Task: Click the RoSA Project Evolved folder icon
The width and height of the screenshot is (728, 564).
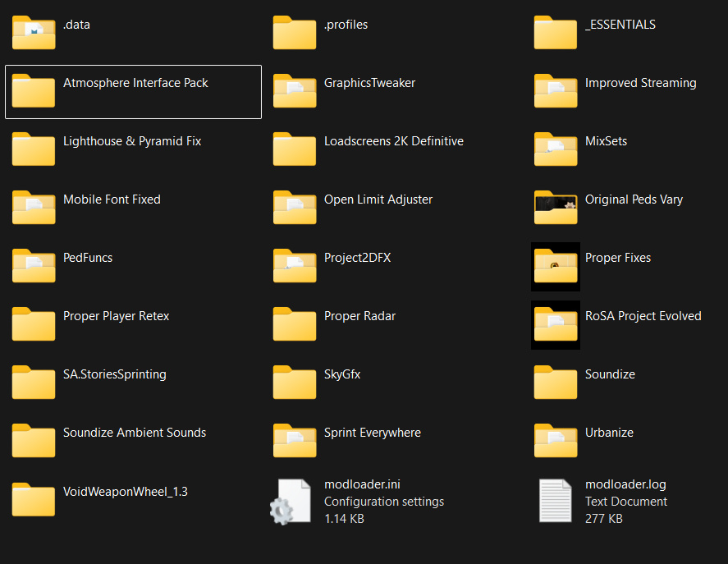Action: tap(556, 324)
